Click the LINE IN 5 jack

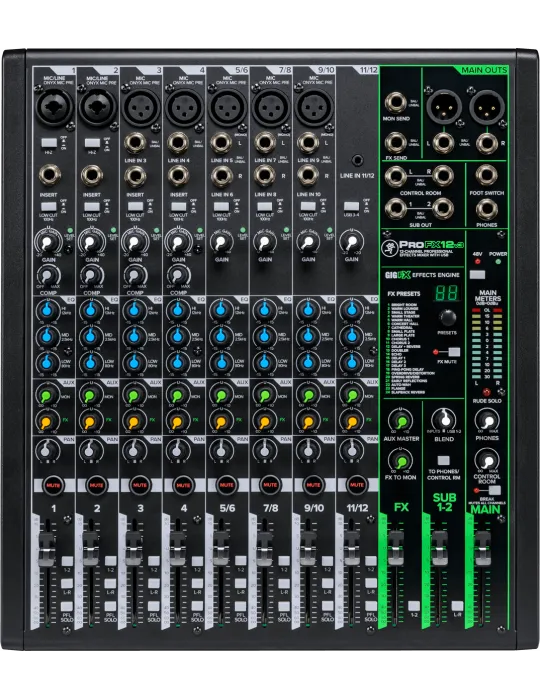pyautogui.click(x=221, y=143)
